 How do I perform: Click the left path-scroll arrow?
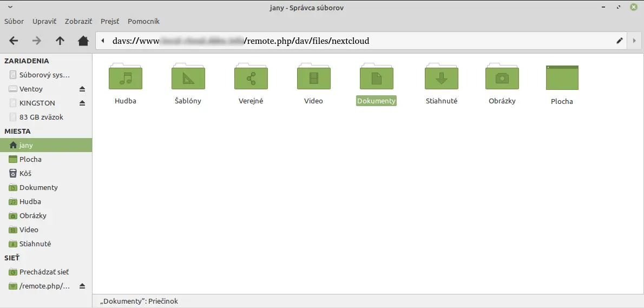[x=103, y=41]
